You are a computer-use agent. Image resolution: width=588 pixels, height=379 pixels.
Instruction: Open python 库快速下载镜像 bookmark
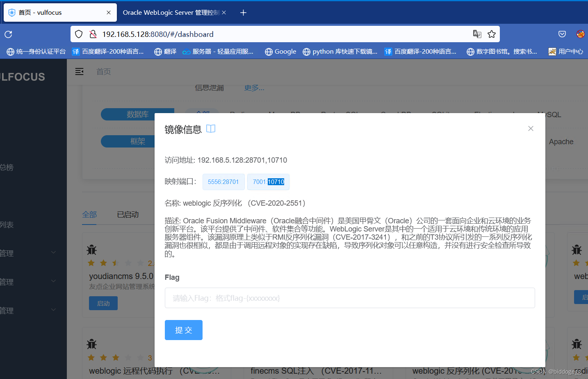pos(340,52)
